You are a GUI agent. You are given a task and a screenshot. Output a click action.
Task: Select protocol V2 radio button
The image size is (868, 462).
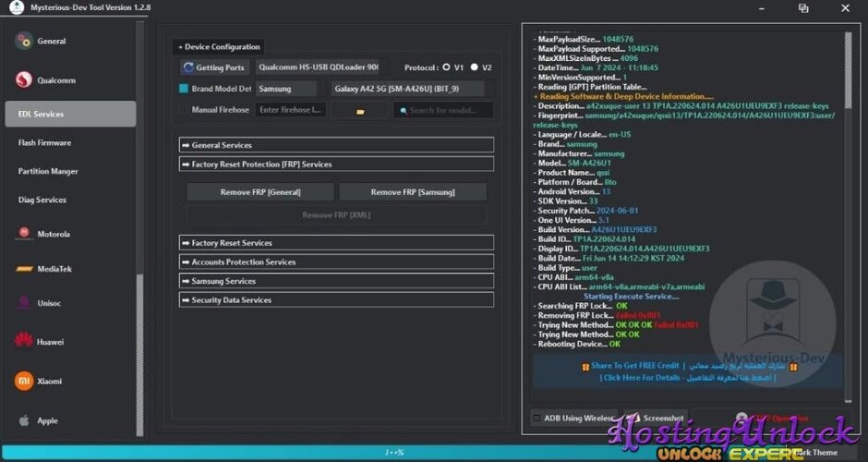point(474,67)
